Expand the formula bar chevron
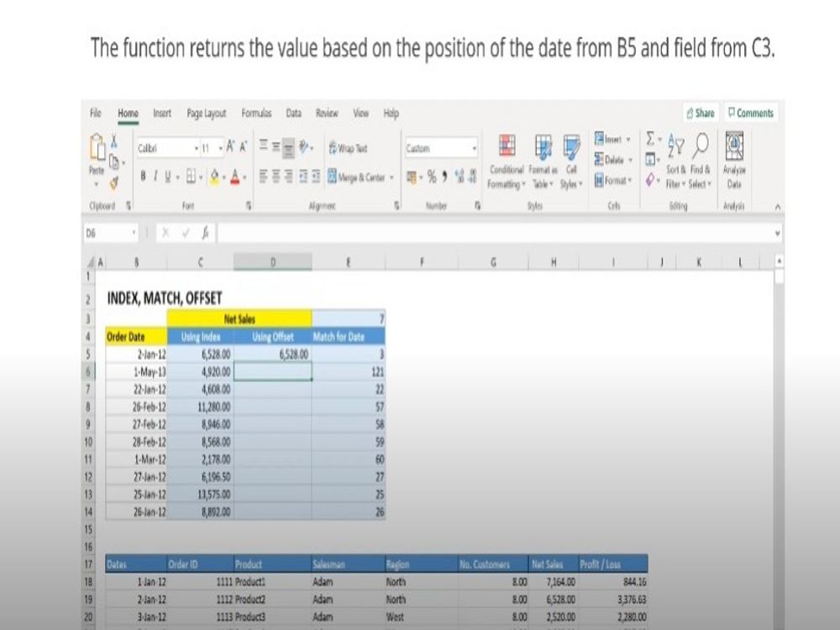The image size is (840, 630). tap(777, 234)
